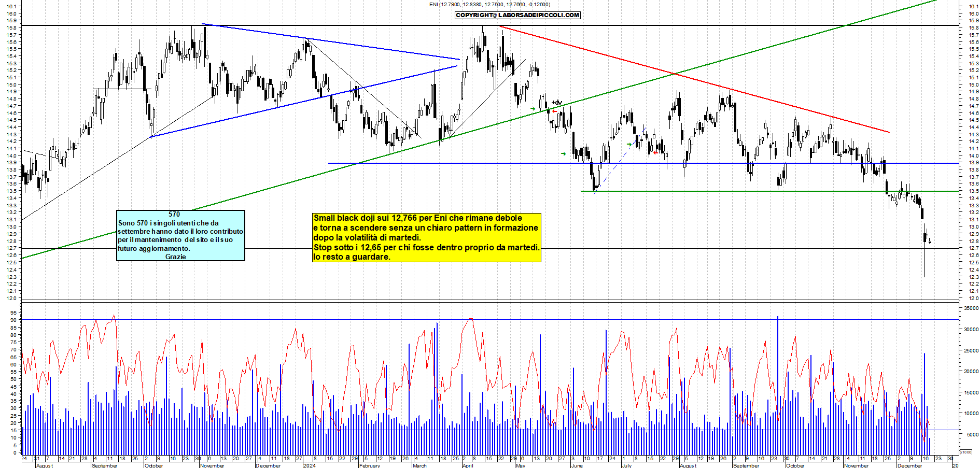Click 'e torna a scendere senza un chiaro pattern' line

click(426, 228)
